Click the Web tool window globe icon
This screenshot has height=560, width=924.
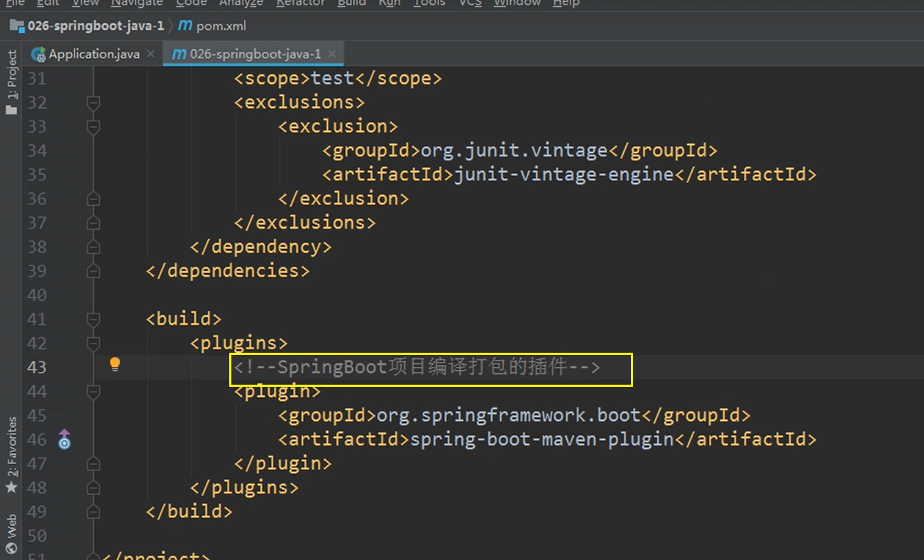(x=11, y=547)
